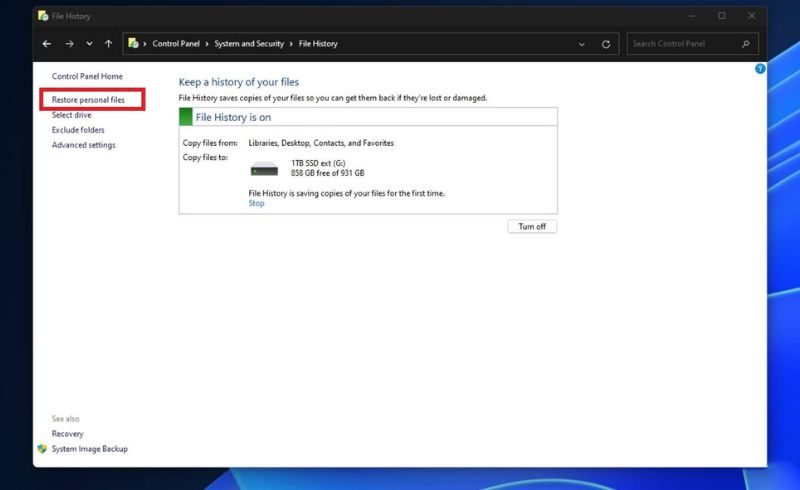Image resolution: width=800 pixels, height=490 pixels.
Task: Open help via the question mark icon
Action: tap(760, 68)
